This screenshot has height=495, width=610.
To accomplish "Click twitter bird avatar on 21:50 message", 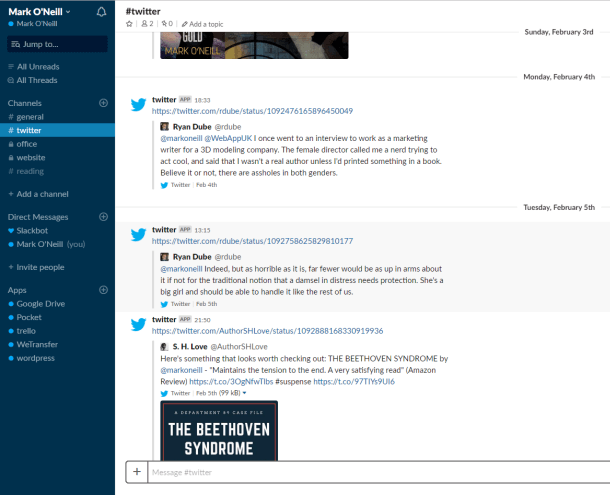I will click(138, 324).
